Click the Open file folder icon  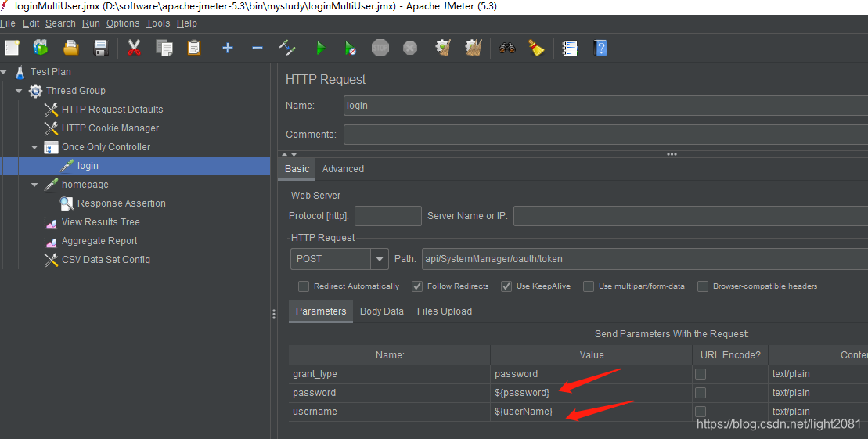[x=71, y=48]
